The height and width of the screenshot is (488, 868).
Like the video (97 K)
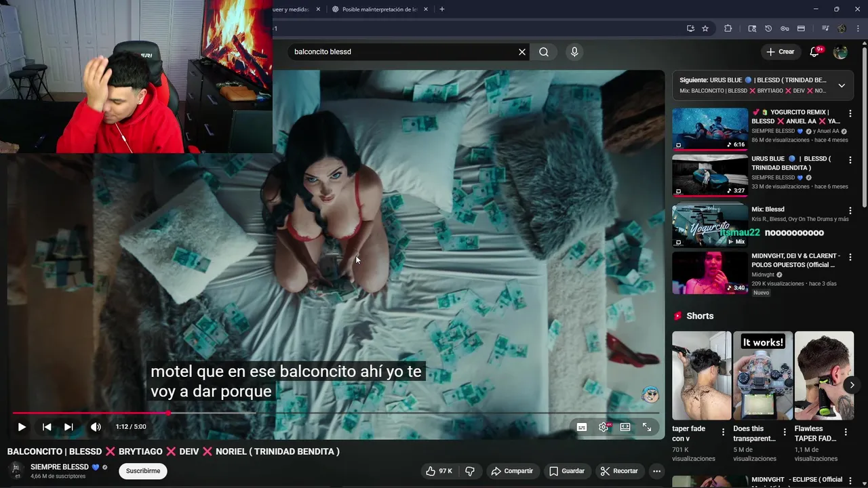(x=438, y=471)
